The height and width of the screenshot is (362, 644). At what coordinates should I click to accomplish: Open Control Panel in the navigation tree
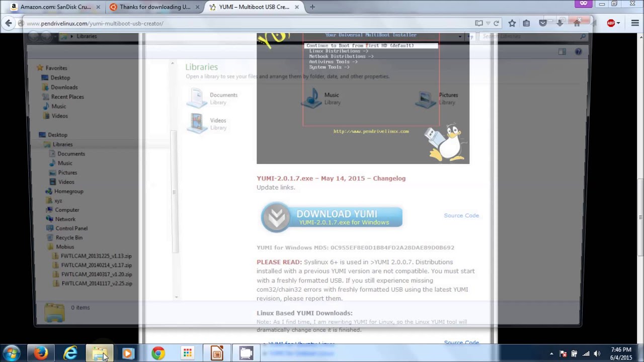pyautogui.click(x=71, y=228)
